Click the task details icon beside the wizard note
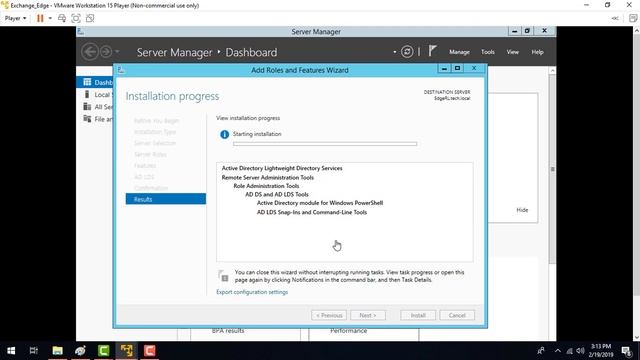Viewport: 640px width, 360px height. [x=223, y=276]
